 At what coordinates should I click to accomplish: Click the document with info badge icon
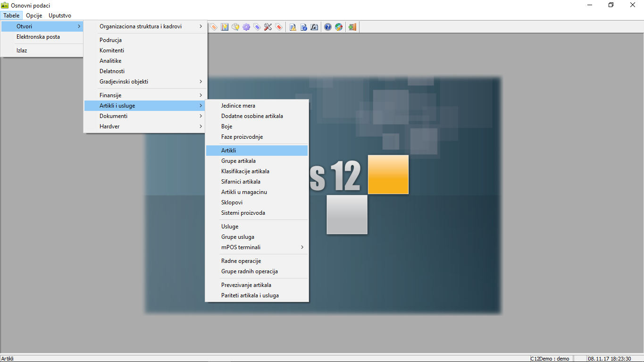pyautogui.click(x=304, y=27)
